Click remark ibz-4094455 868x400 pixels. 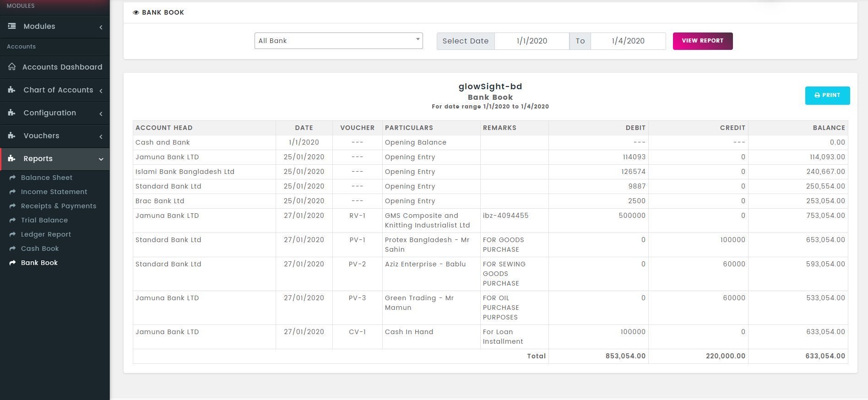[x=506, y=216]
